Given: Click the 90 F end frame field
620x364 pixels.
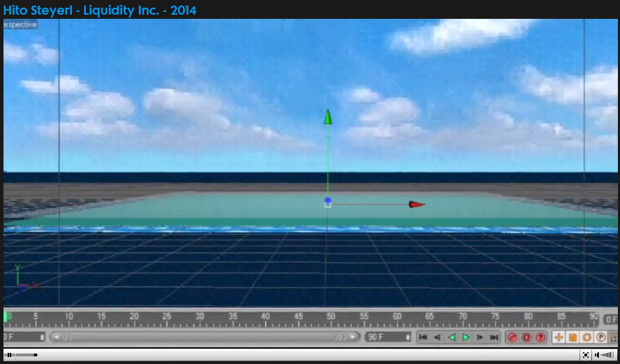Looking at the screenshot, I should (x=387, y=338).
